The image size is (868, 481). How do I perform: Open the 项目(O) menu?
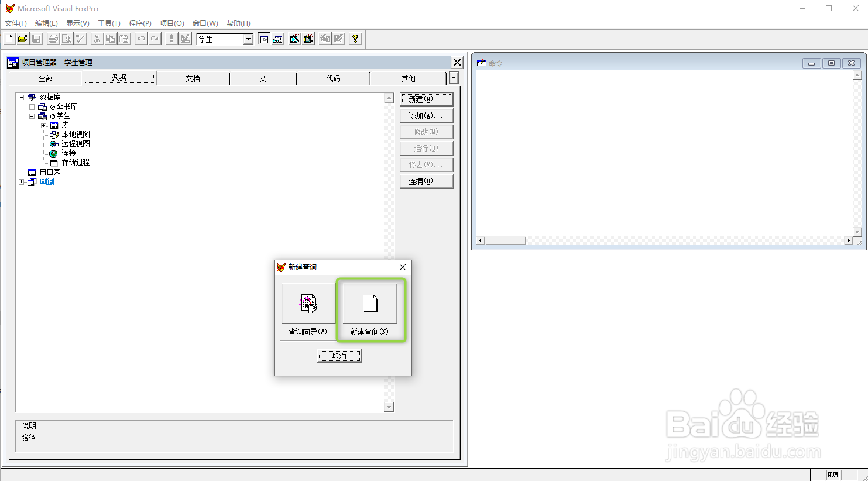coord(172,23)
